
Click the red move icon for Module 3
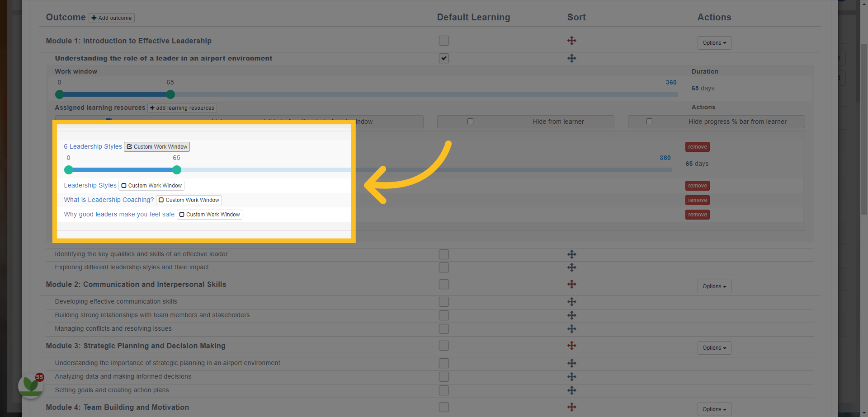571,346
